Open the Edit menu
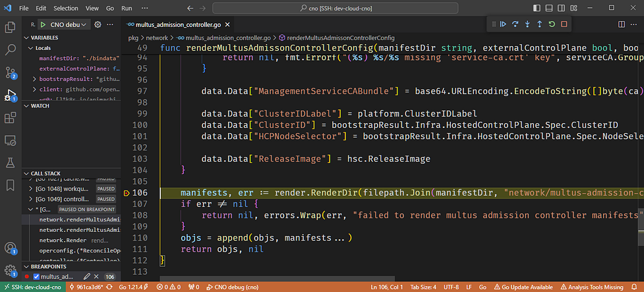This screenshot has height=292, width=644. coord(41,8)
